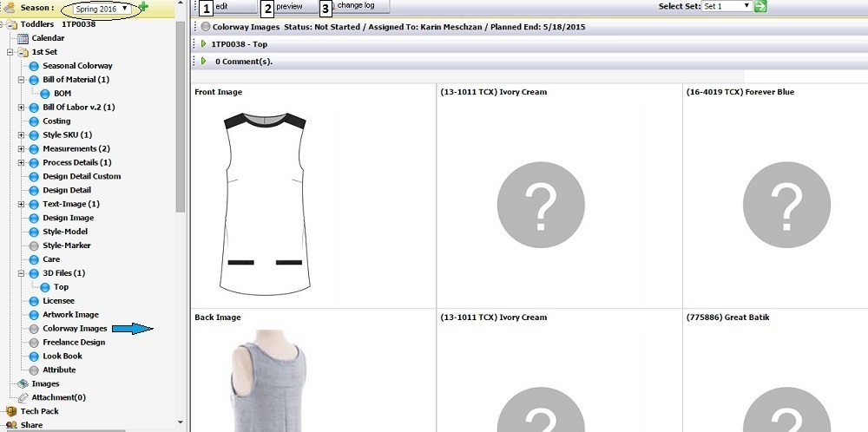The height and width of the screenshot is (432, 868).
Task: Select Colorway Images in the tree
Action: pos(75,329)
